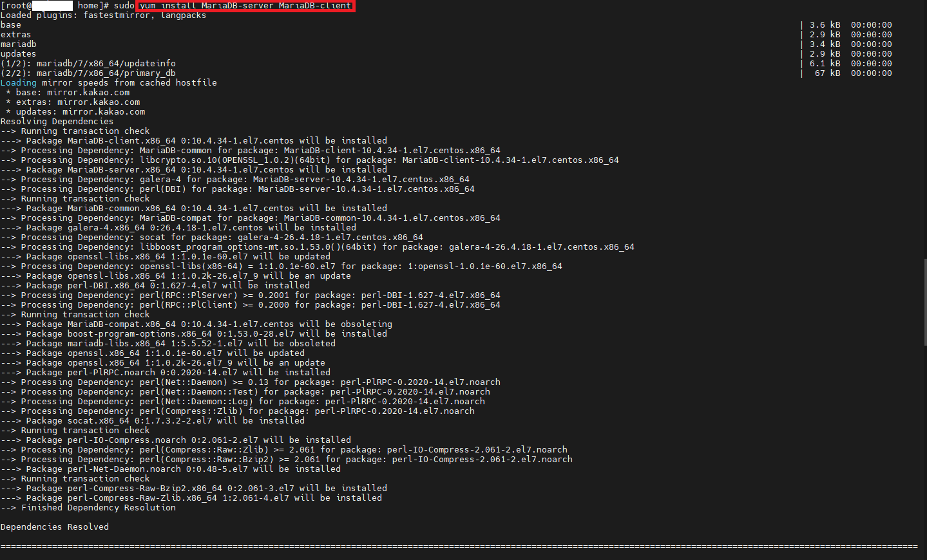Click the 'Package perl-Compress-Raw-Bzip2.x86_64' line
The height and width of the screenshot is (560, 927).
[x=194, y=489]
